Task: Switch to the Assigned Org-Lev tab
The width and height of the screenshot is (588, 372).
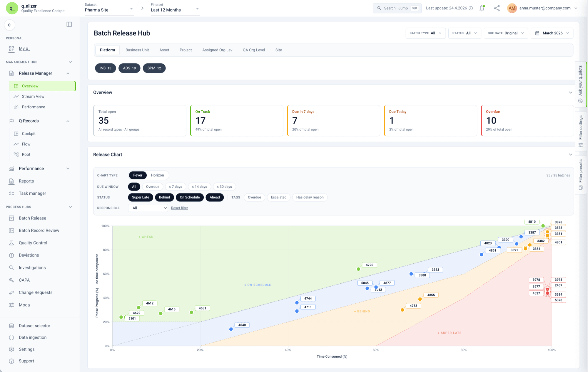Action: point(217,50)
